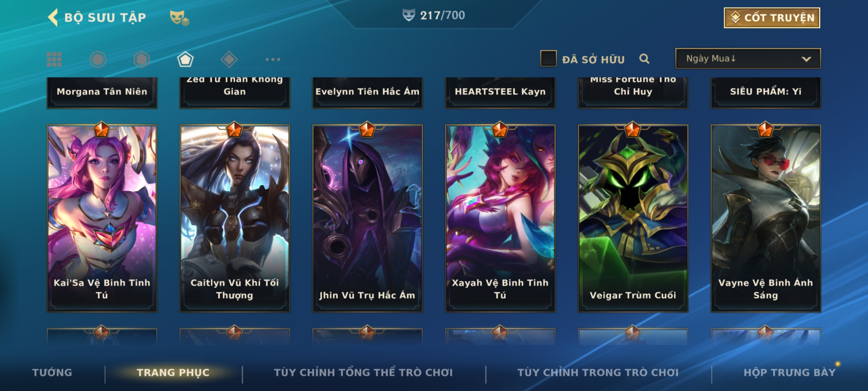Image resolution: width=868 pixels, height=391 pixels.
Task: Select the first round hexagon rarity filter
Action: click(x=98, y=59)
